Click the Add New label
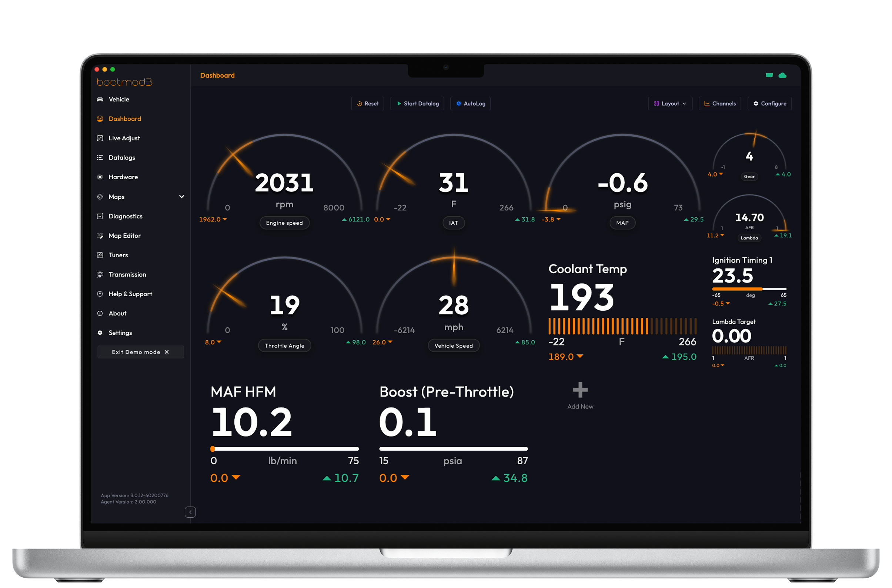Screen dimensions: 892x588 coord(581,407)
